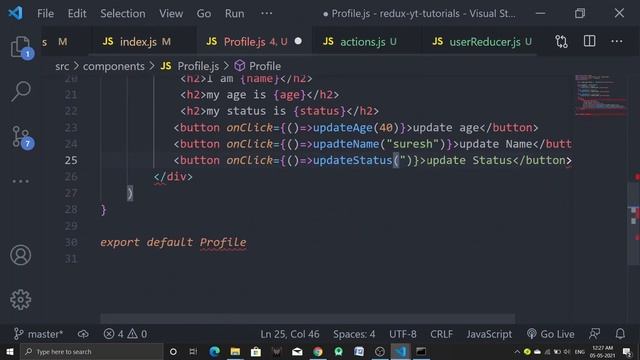Open the Windows Start menu

[x=9, y=351]
